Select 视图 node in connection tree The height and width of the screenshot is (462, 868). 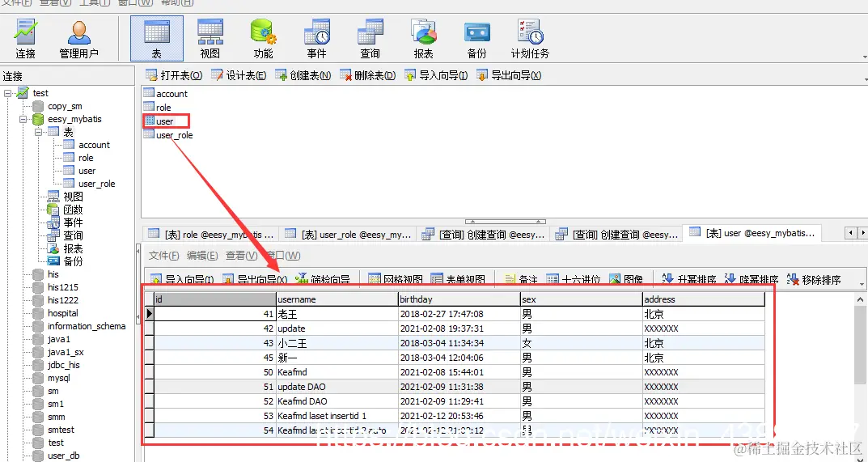73,197
